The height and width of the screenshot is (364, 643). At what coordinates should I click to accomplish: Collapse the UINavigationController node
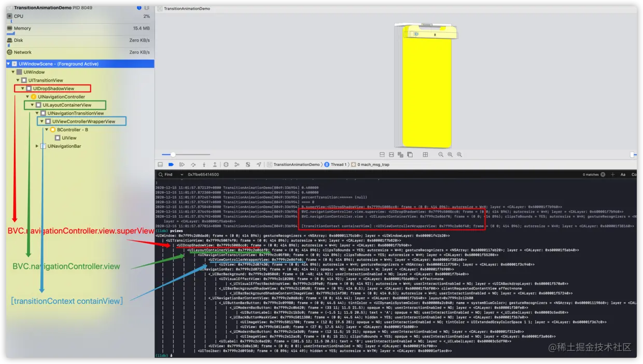click(27, 97)
